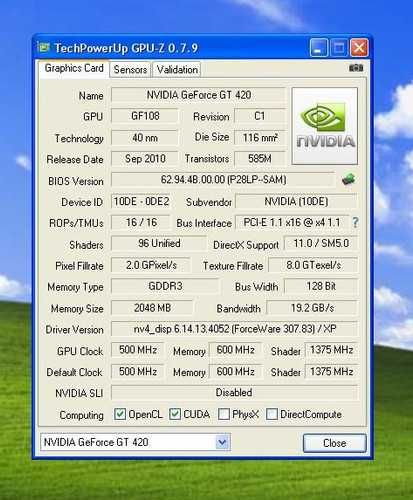Enable the PhysX checkbox
413x500 pixels.
tap(224, 414)
